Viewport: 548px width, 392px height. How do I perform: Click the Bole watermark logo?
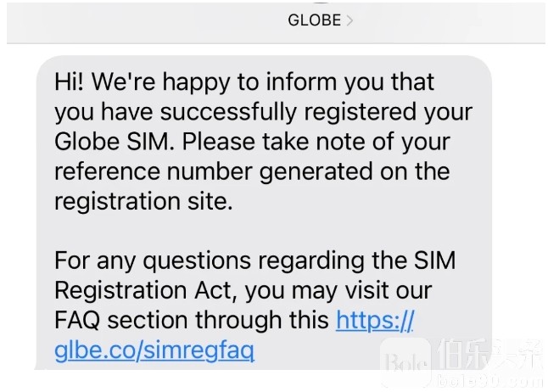[405, 362]
